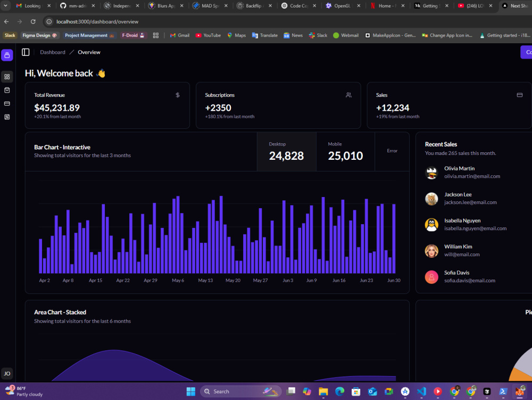The height and width of the screenshot is (400, 532).
Task: Open the Windows Start button
Action: pyautogui.click(x=191, y=391)
